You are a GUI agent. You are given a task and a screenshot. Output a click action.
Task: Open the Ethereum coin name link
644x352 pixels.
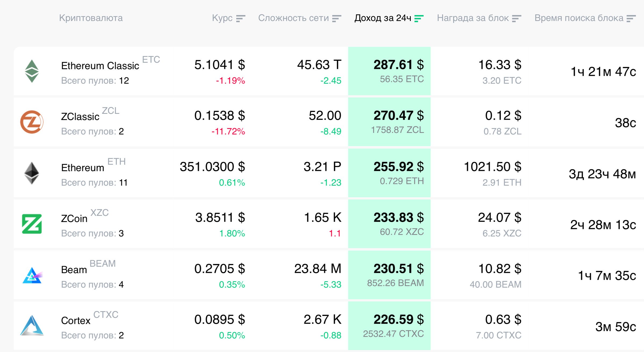click(83, 168)
